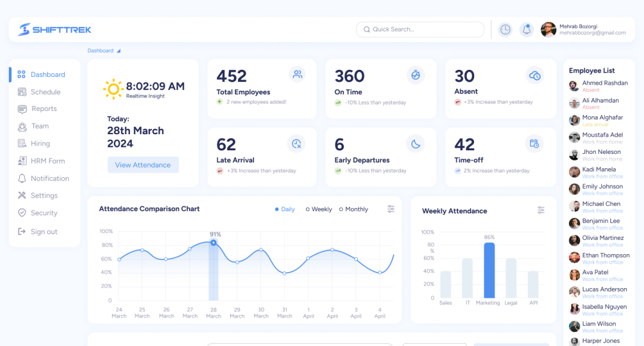Click the Late Arrival clock icon
Viewport: 644px width, 346px height.
[x=296, y=143]
